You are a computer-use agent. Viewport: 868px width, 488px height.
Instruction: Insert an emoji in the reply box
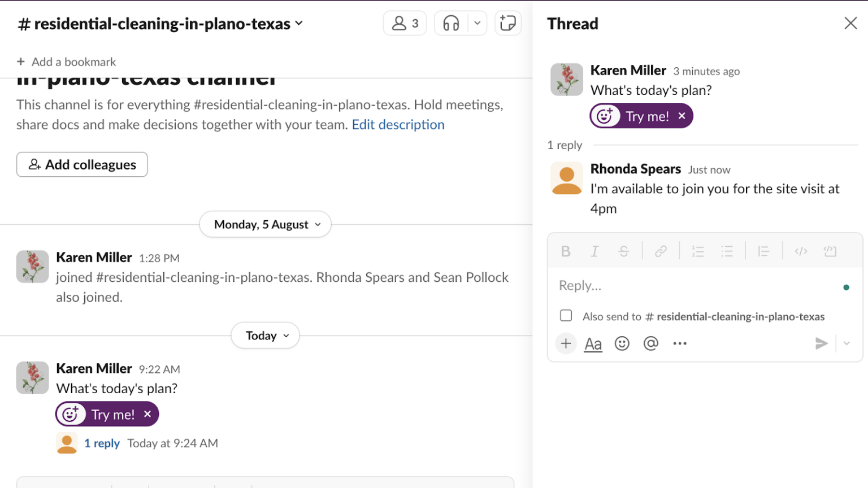[x=622, y=343]
